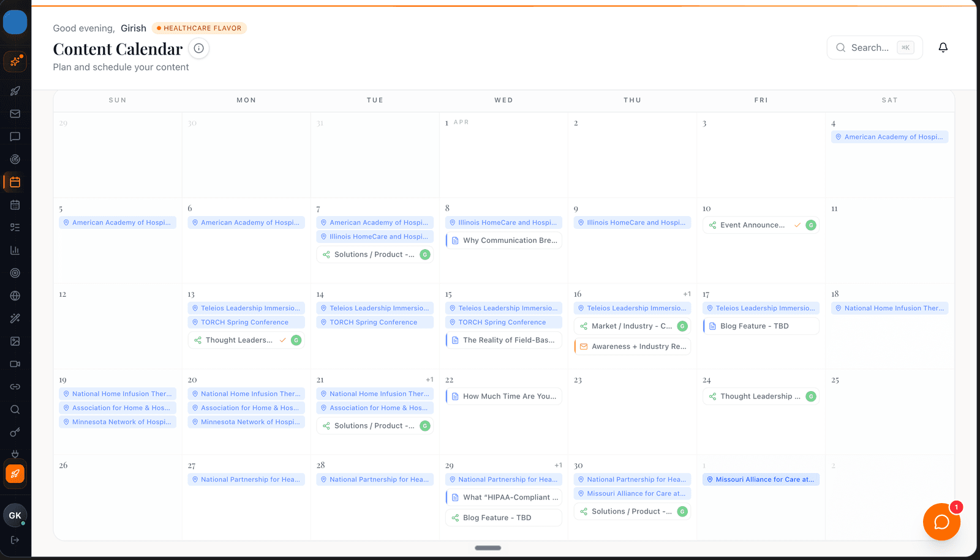Open the mail icon in the sidebar
This screenshot has height=560, width=980.
point(15,114)
